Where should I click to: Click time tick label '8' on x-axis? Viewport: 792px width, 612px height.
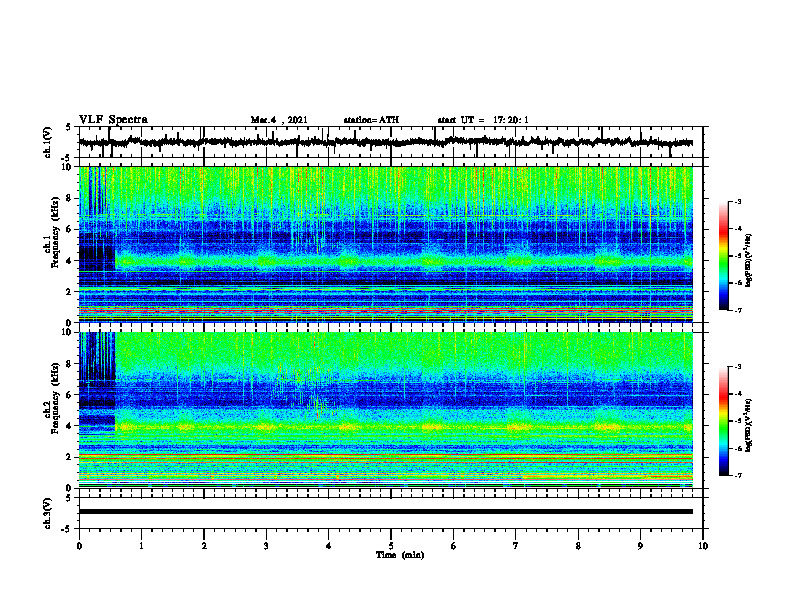[578, 546]
